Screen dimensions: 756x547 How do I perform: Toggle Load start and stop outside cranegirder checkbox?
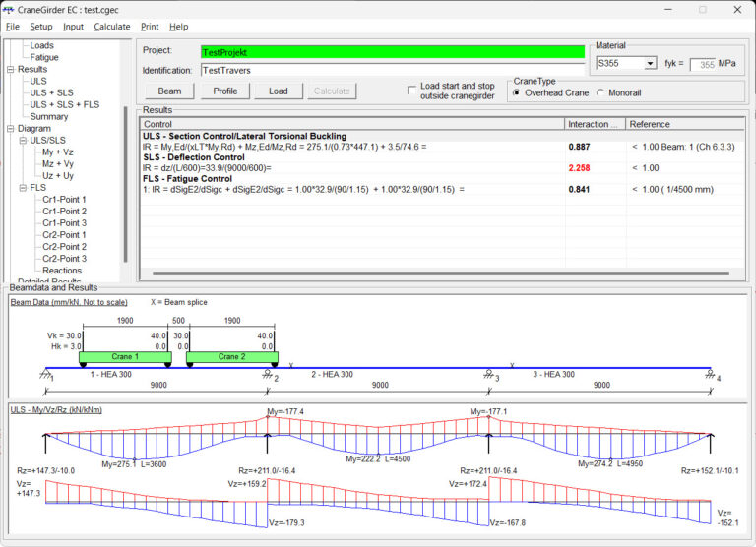pos(411,91)
